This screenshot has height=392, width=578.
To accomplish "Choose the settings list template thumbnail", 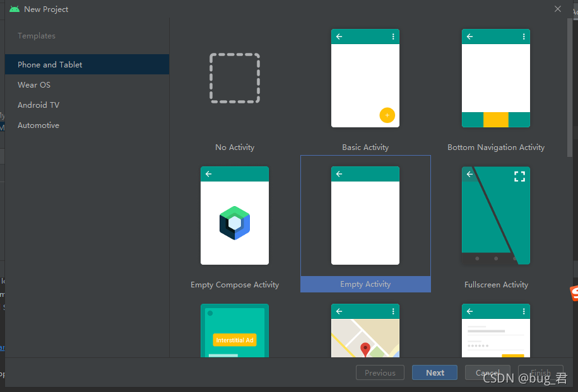I will click(x=496, y=330).
